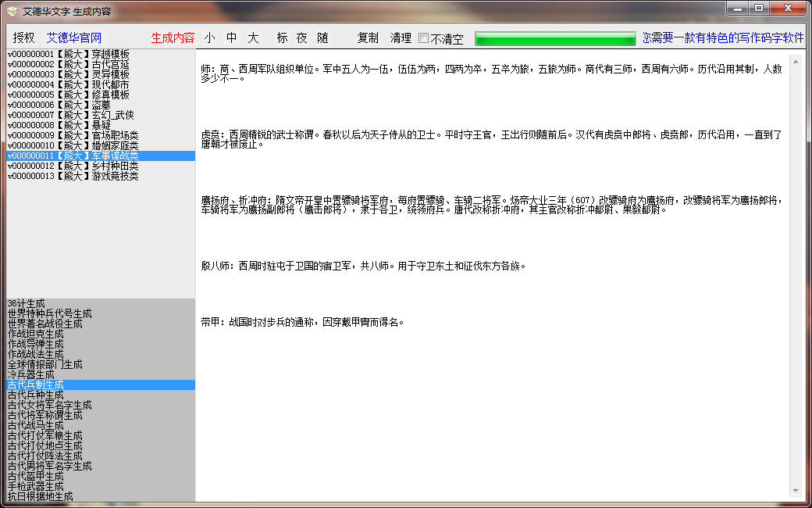Image resolution: width=812 pixels, height=508 pixels.
Task: Choose 古代女将军名字生成 generator
Action: 101,406
